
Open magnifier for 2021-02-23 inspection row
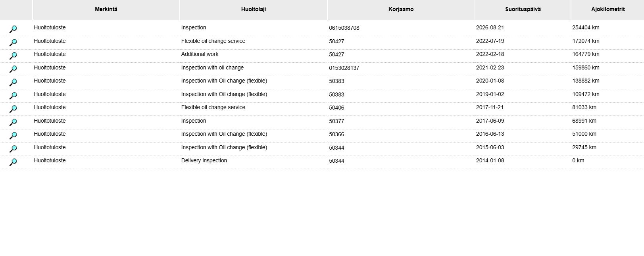pos(13,69)
